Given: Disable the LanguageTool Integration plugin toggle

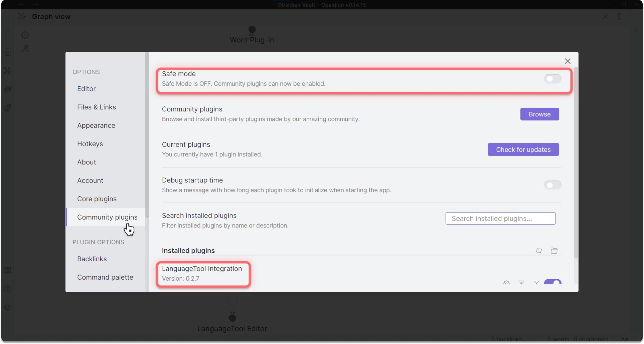Looking at the screenshot, I should click(x=552, y=282).
